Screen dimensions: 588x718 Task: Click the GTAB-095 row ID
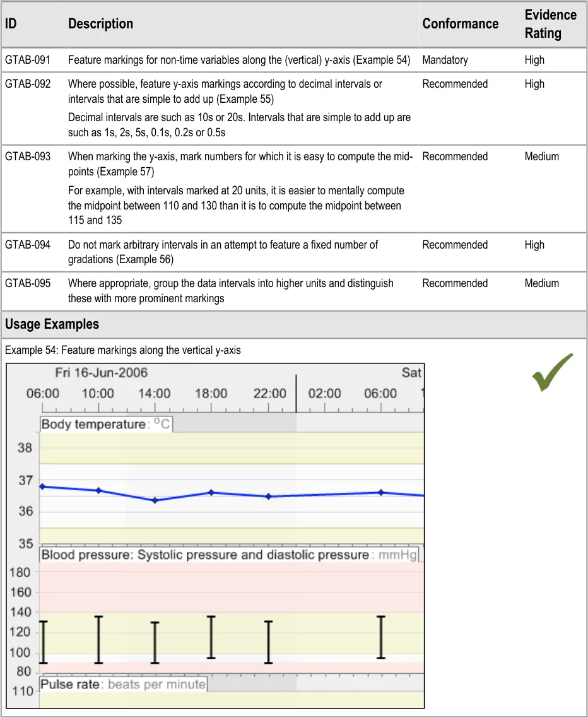click(28, 284)
